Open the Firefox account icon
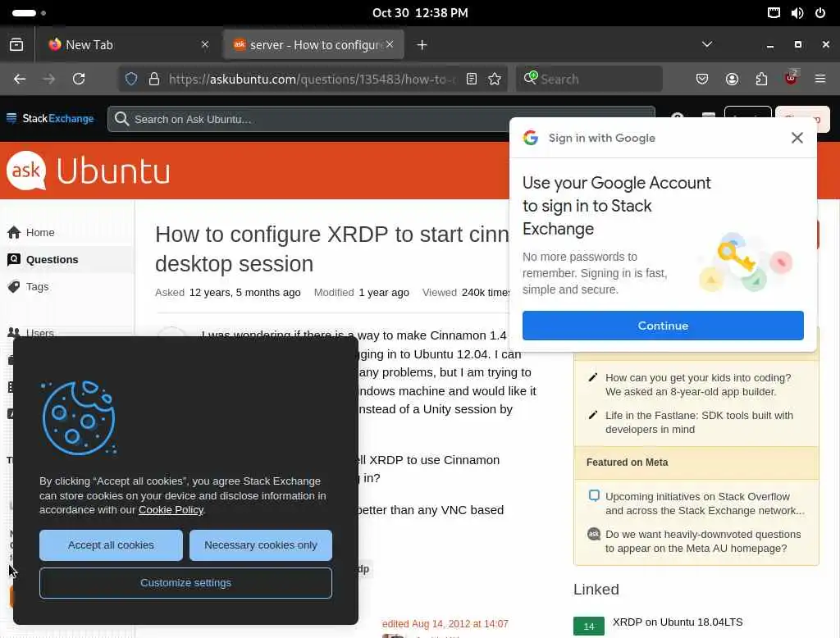840x638 pixels. [x=732, y=80]
